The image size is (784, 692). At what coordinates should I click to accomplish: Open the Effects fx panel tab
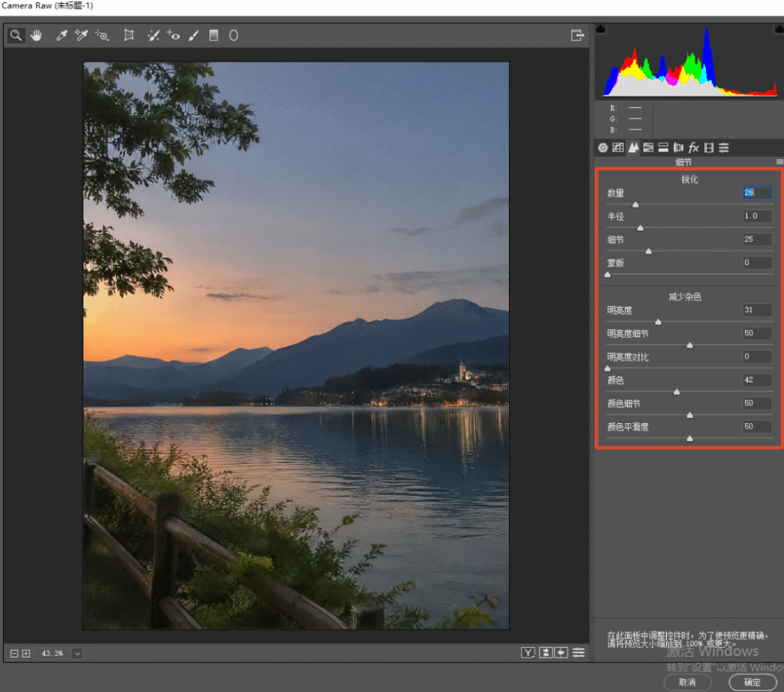(694, 148)
